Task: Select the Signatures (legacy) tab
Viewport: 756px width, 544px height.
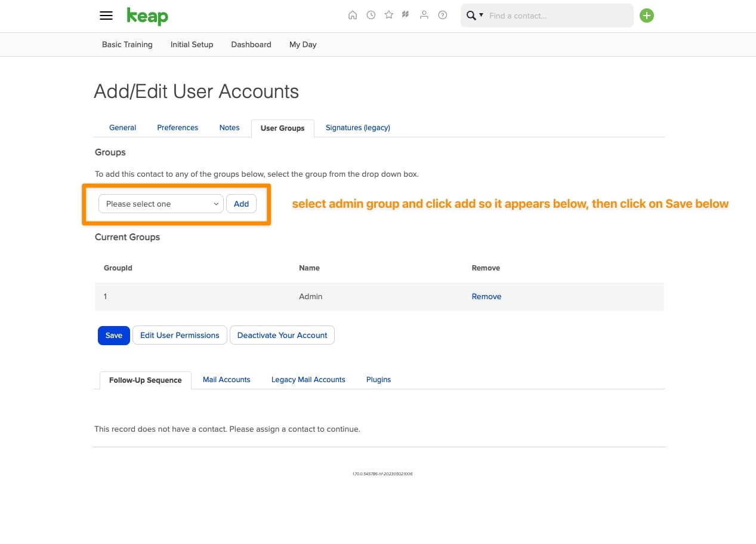Action: click(357, 127)
